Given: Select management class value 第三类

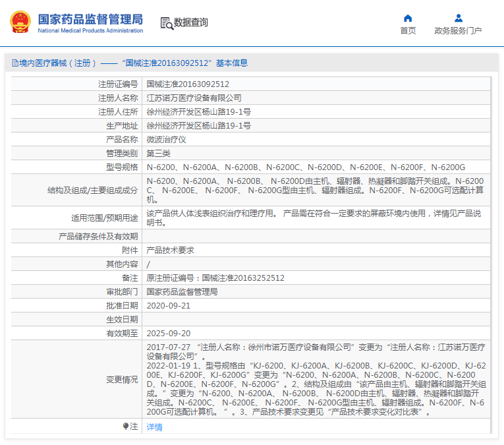Looking at the screenshot, I should point(159,154).
